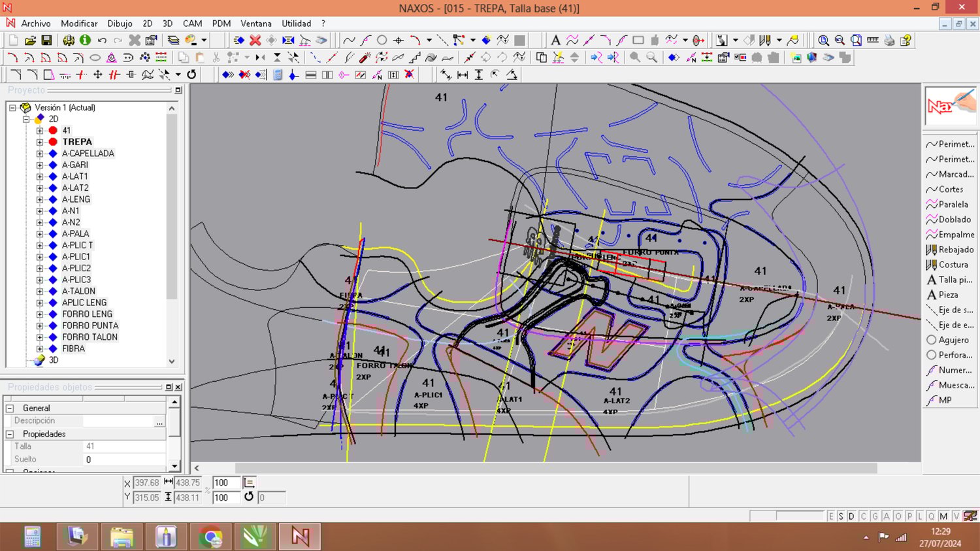980x551 pixels.
Task: Toggle the D status indicator
Action: point(851,516)
